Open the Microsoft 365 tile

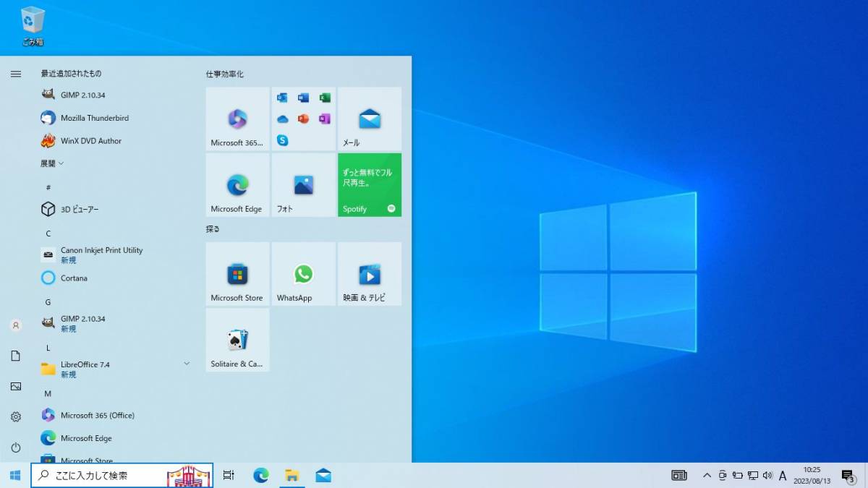coord(237,119)
